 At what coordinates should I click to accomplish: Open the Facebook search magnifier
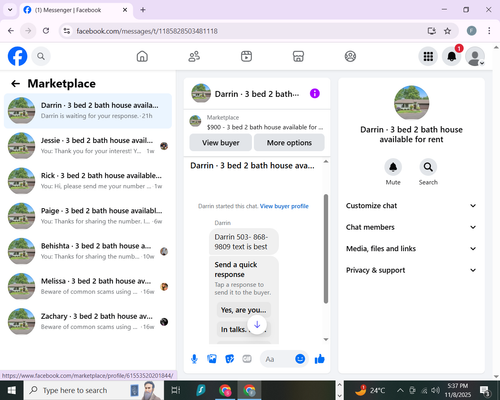coord(41,56)
